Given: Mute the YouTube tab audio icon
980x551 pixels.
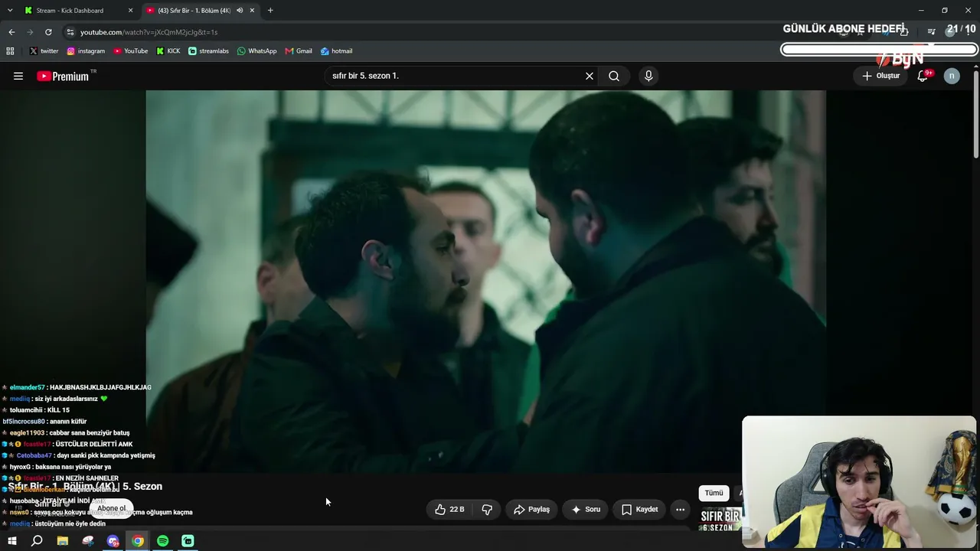Looking at the screenshot, I should click(240, 11).
